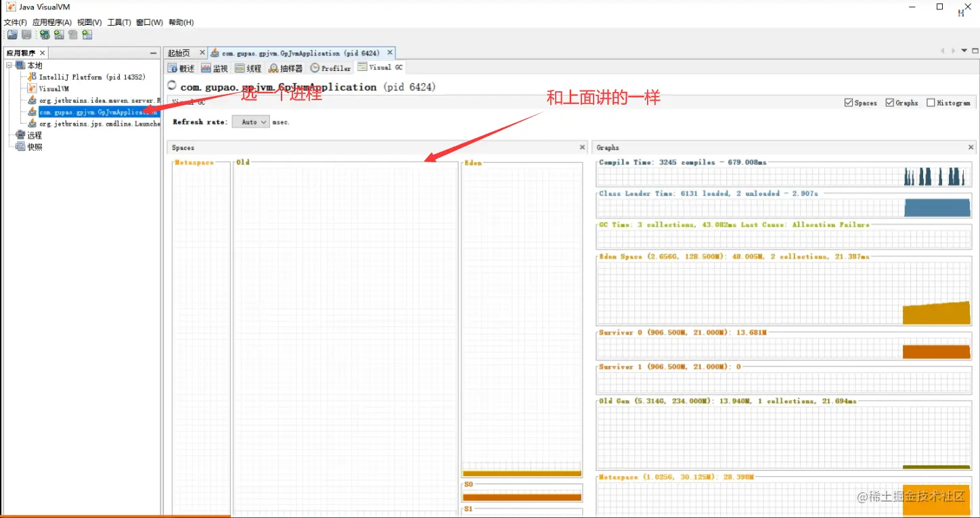Select org.jetbrains.idea.maven.server tree entry

tap(99, 100)
